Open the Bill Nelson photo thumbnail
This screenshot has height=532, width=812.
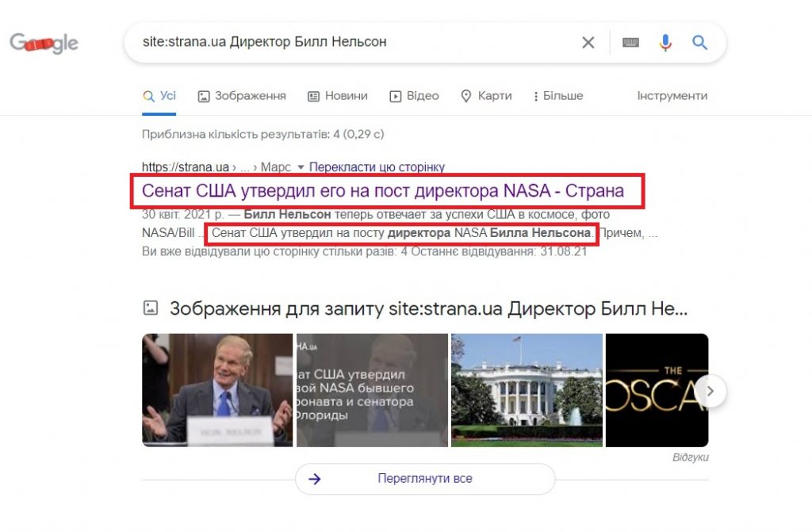click(217, 390)
